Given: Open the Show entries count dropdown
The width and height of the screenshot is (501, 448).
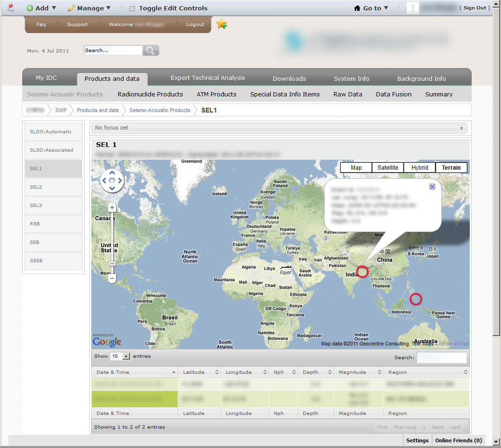Looking at the screenshot, I should tap(120, 356).
